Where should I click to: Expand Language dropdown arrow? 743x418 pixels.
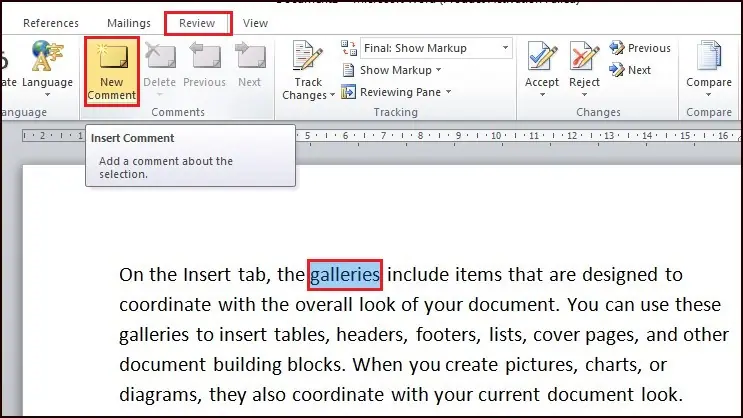(x=47, y=95)
